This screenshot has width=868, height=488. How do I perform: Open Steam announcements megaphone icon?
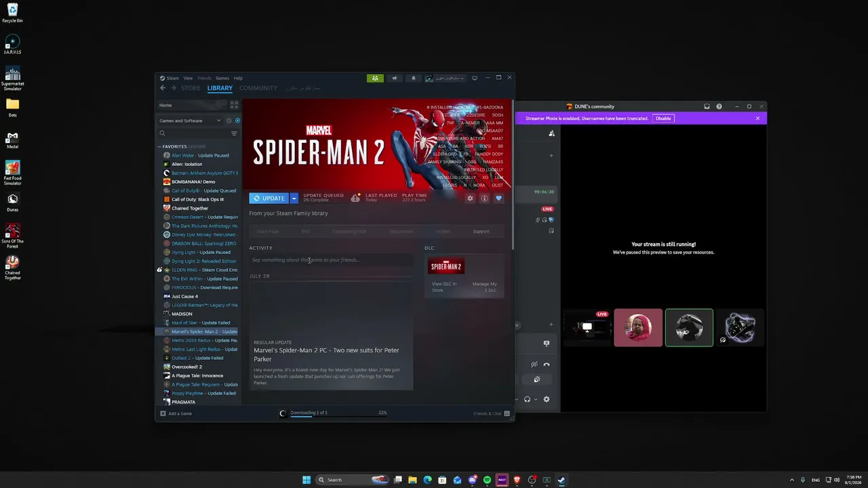tap(395, 78)
